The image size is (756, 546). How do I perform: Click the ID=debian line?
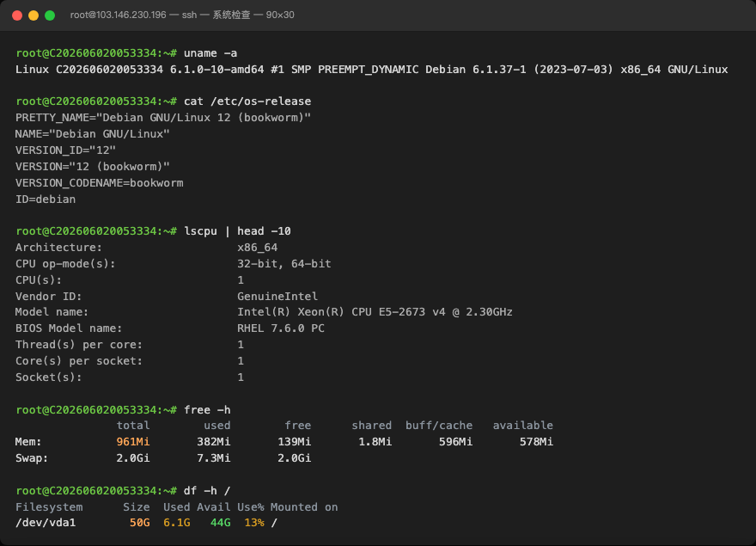click(46, 199)
